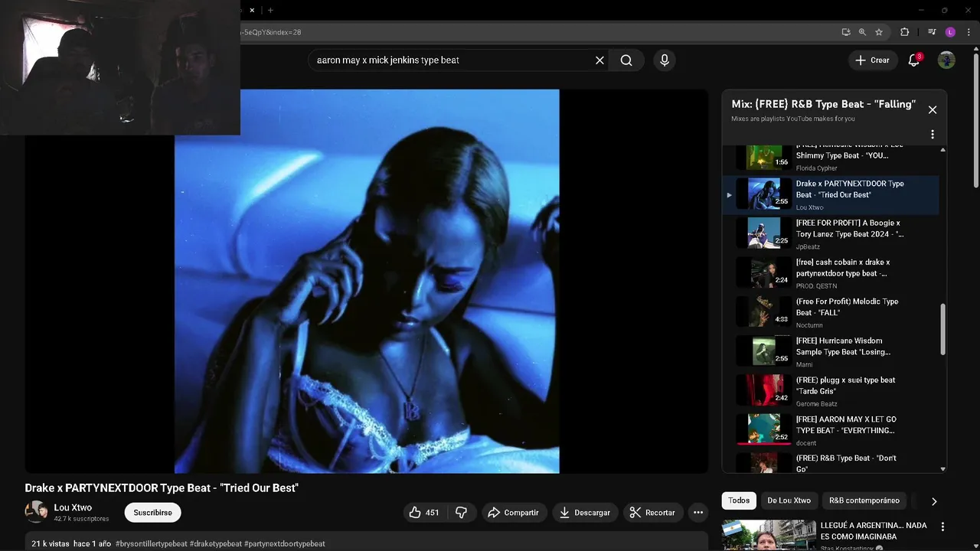This screenshot has height=551, width=980.
Task: Click the Compartir button
Action: [514, 513]
